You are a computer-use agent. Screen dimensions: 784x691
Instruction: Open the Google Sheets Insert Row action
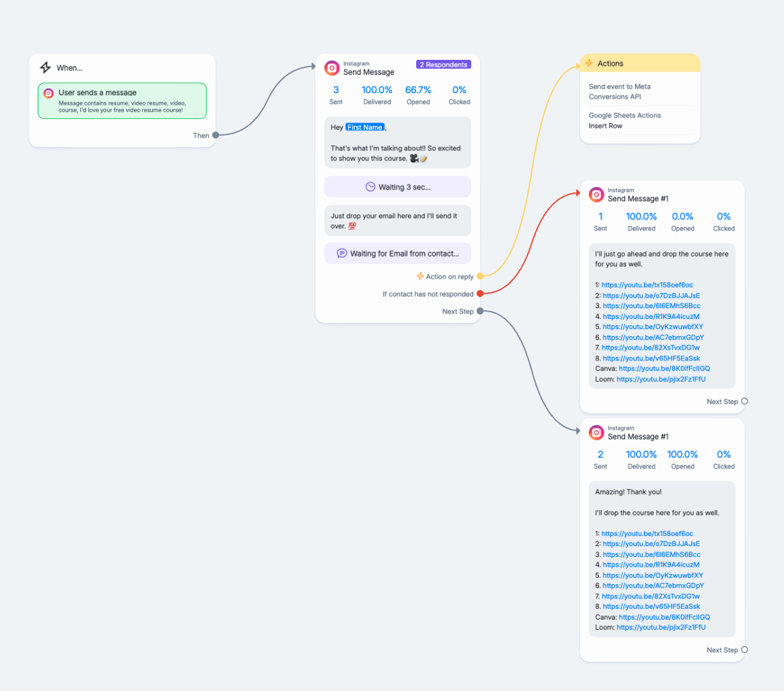624,120
